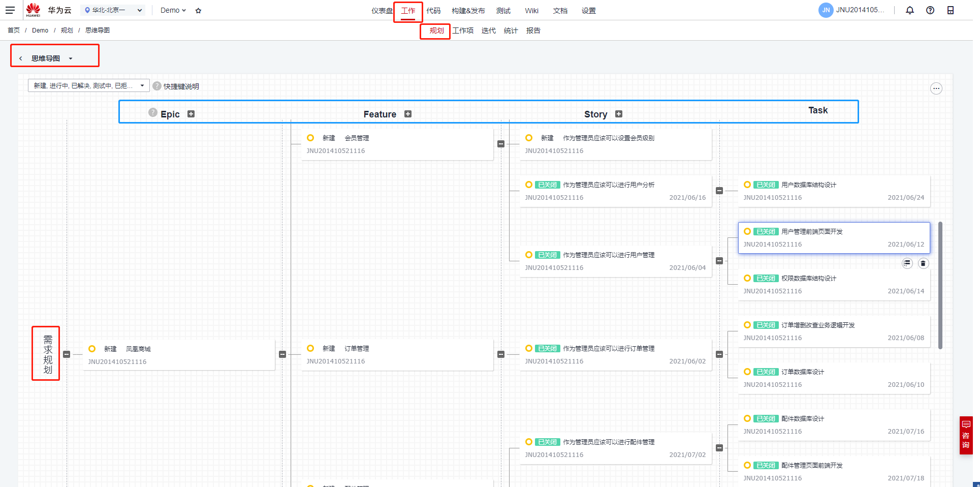Viewport: 980px width, 487px height.
Task: Open the 订单增删改查业务逻辑开发 task card
Action: (834, 331)
